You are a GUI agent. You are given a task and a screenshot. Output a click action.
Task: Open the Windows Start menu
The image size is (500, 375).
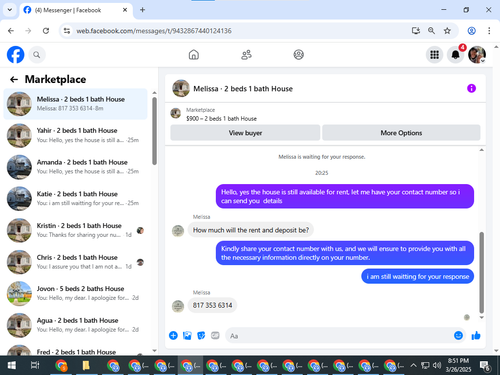pyautogui.click(x=11, y=365)
